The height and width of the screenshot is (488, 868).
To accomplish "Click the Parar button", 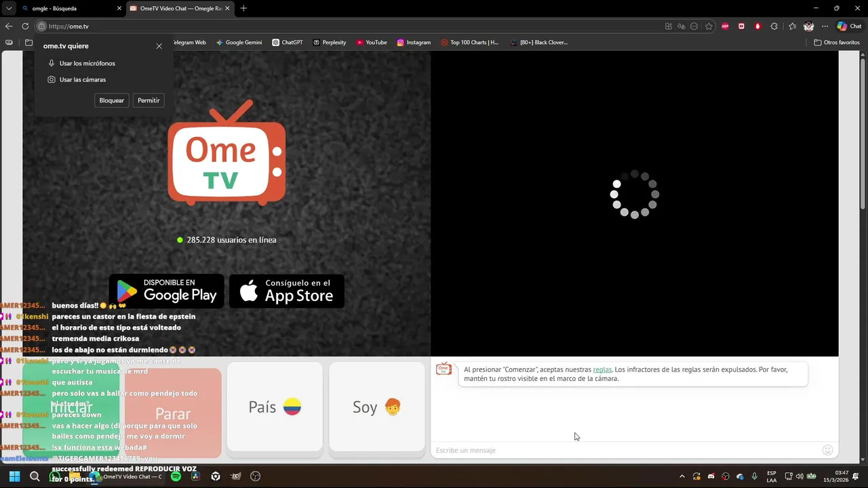I will tap(173, 413).
